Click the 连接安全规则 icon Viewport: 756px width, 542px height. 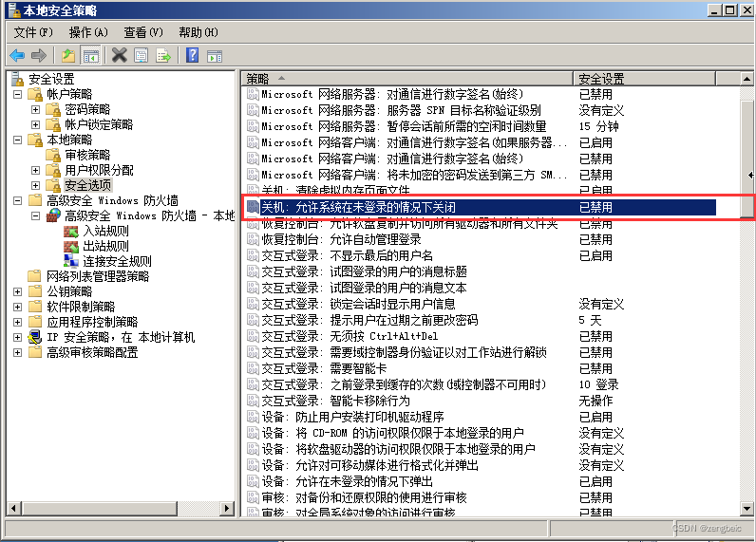pyautogui.click(x=71, y=261)
